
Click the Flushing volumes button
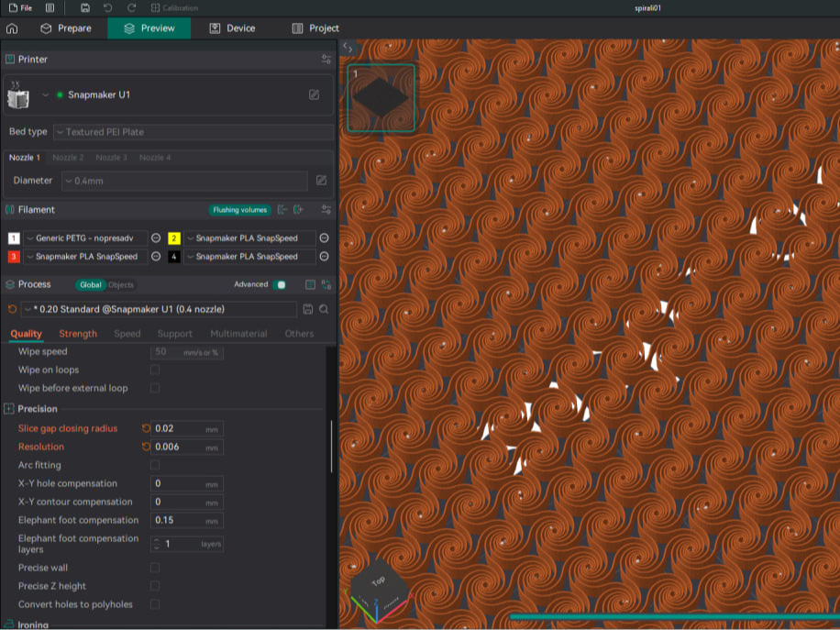click(x=240, y=210)
